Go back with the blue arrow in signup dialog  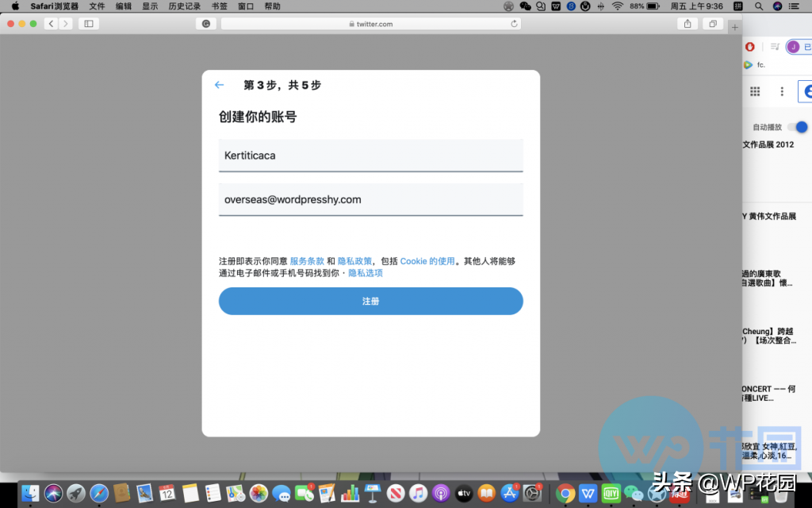pos(219,85)
